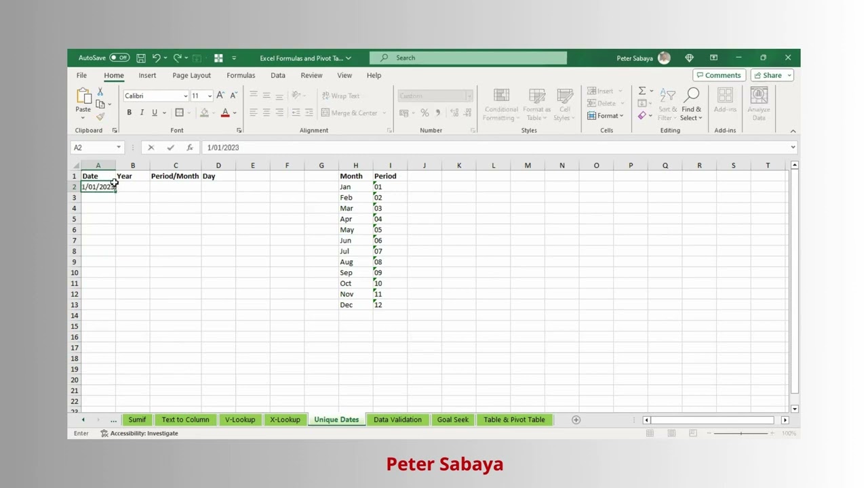This screenshot has width=868, height=488.
Task: Apply the Fill Color bucket
Action: [x=204, y=113]
